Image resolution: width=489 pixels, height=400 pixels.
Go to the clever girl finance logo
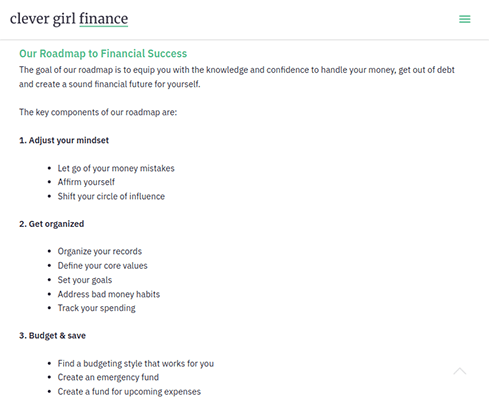click(x=69, y=19)
